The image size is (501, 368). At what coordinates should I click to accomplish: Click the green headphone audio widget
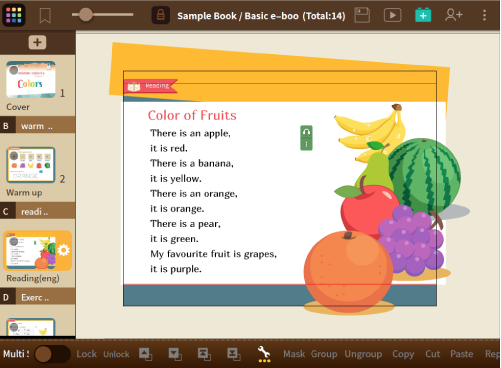(306, 138)
